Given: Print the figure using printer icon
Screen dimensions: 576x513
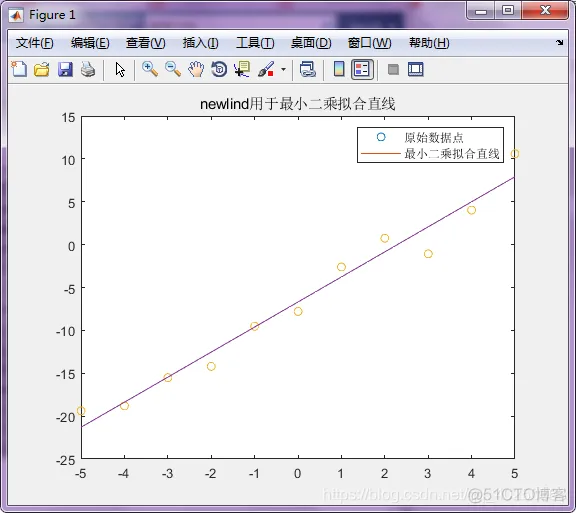Looking at the screenshot, I should 88,69.
